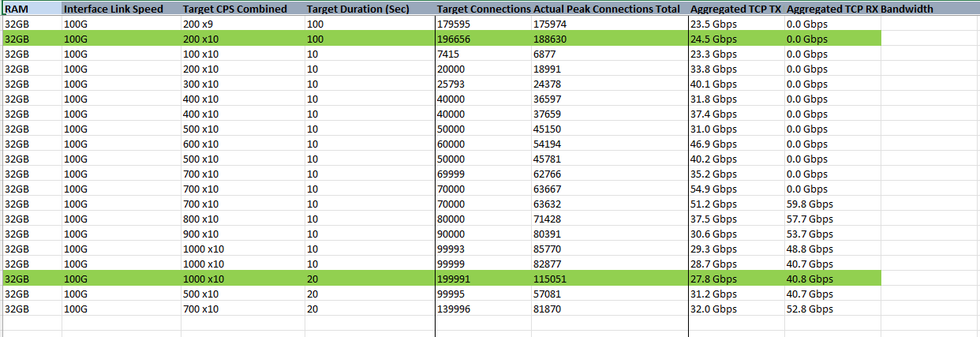
Task: Select the 900 x10 CPS cell
Action: (242, 234)
